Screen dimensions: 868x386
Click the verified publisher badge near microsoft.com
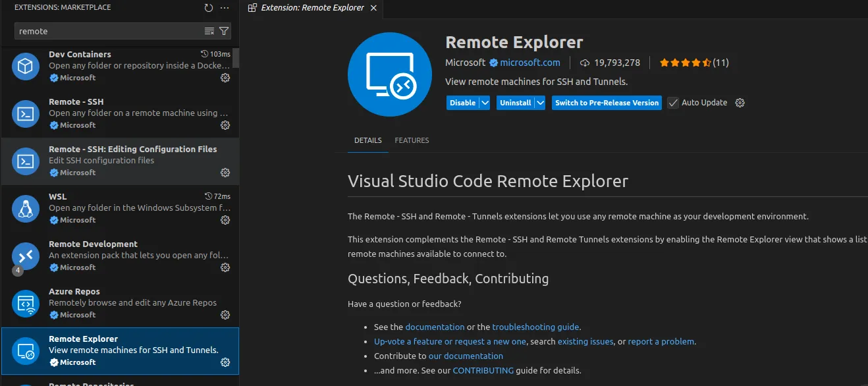click(493, 63)
